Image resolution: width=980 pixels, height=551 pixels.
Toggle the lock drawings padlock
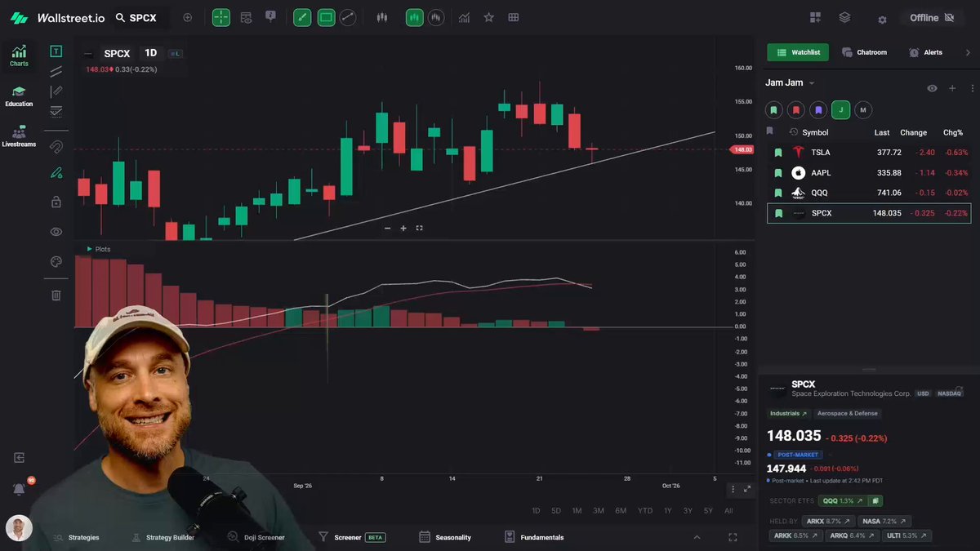click(56, 202)
